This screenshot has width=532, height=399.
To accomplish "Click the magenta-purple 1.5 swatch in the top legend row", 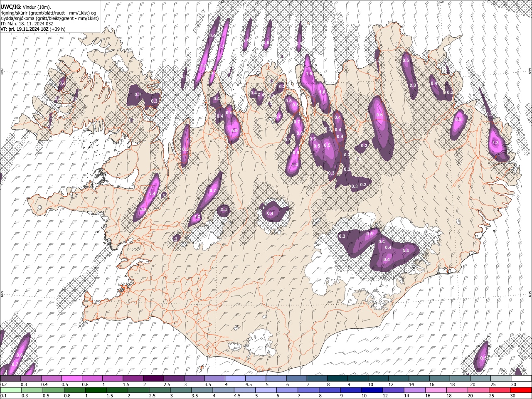I will 133,379.
